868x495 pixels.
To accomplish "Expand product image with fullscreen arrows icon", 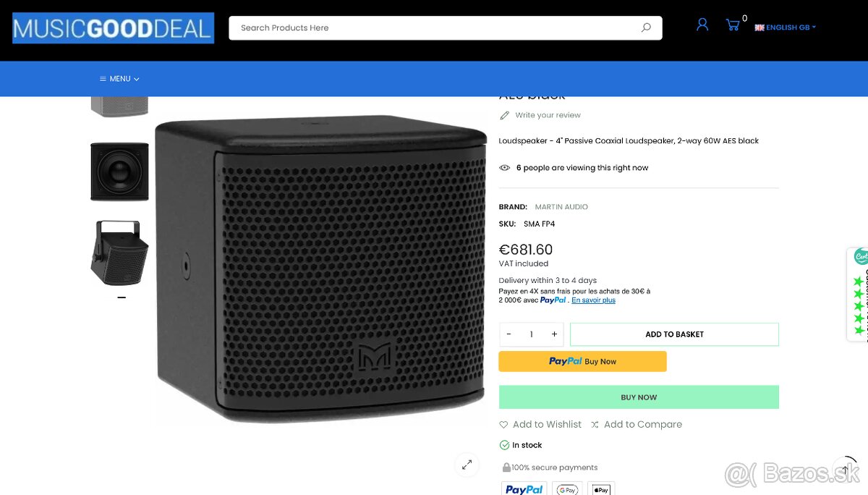I will point(467,465).
